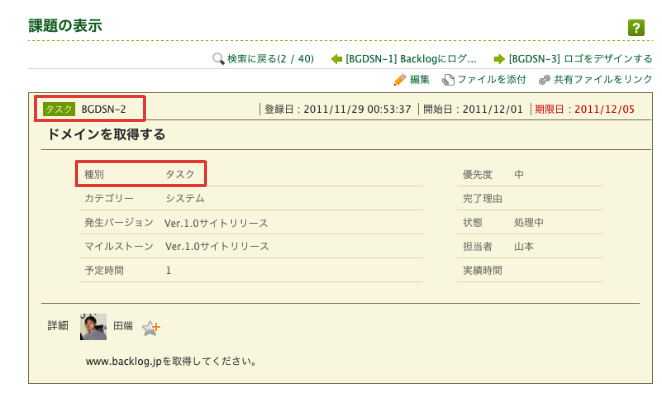Click the カテゴリー value システム
Viewport: 662px width, 407px height.
[185, 198]
